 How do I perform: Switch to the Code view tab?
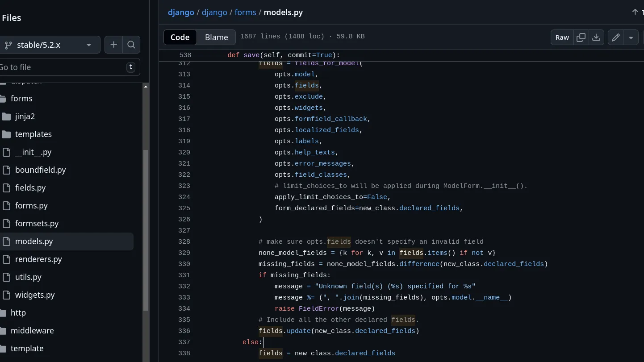(180, 37)
